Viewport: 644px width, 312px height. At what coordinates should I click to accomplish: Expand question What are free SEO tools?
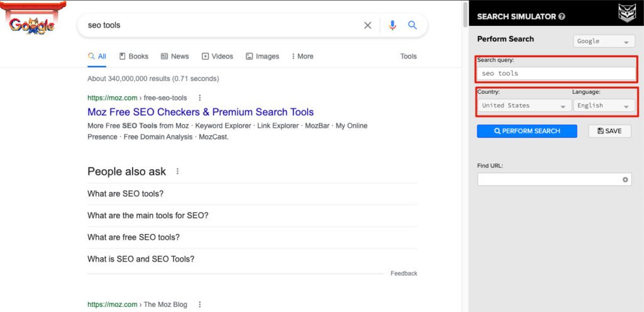(x=252, y=237)
